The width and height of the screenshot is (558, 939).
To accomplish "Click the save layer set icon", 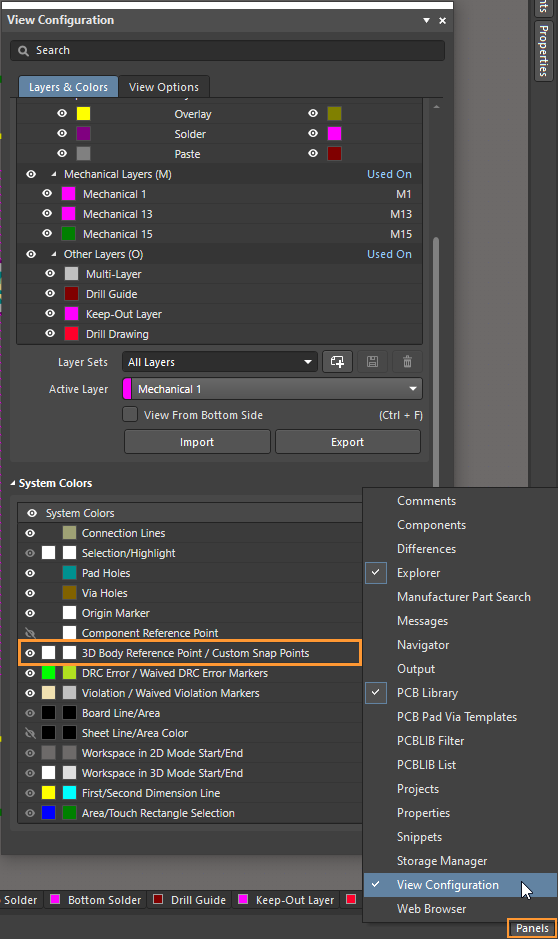I will (372, 362).
